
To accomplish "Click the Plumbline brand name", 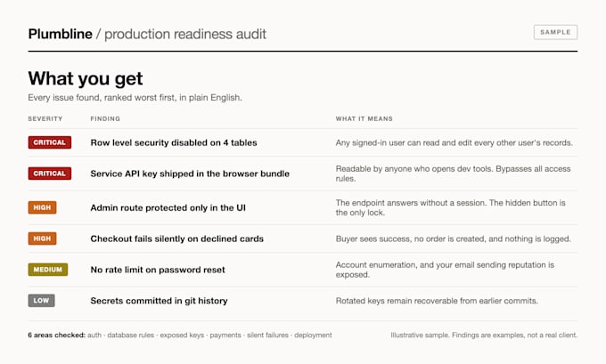I will click(61, 34).
